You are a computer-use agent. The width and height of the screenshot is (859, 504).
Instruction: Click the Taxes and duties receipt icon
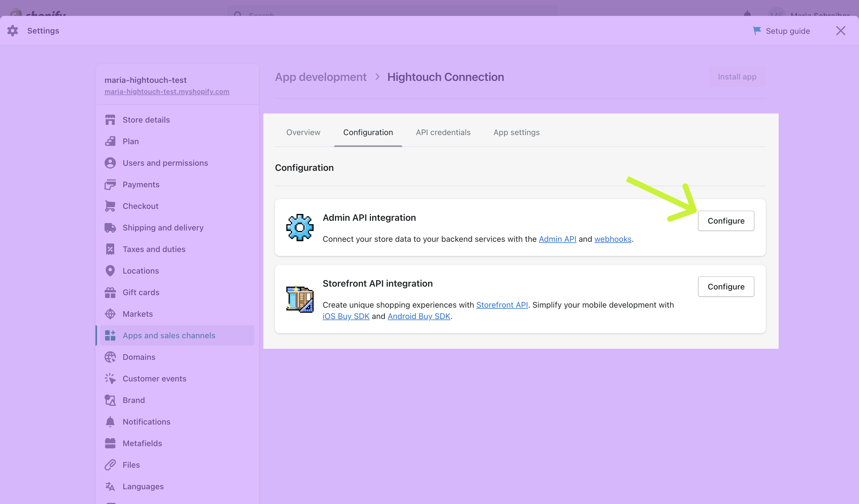coord(110,249)
